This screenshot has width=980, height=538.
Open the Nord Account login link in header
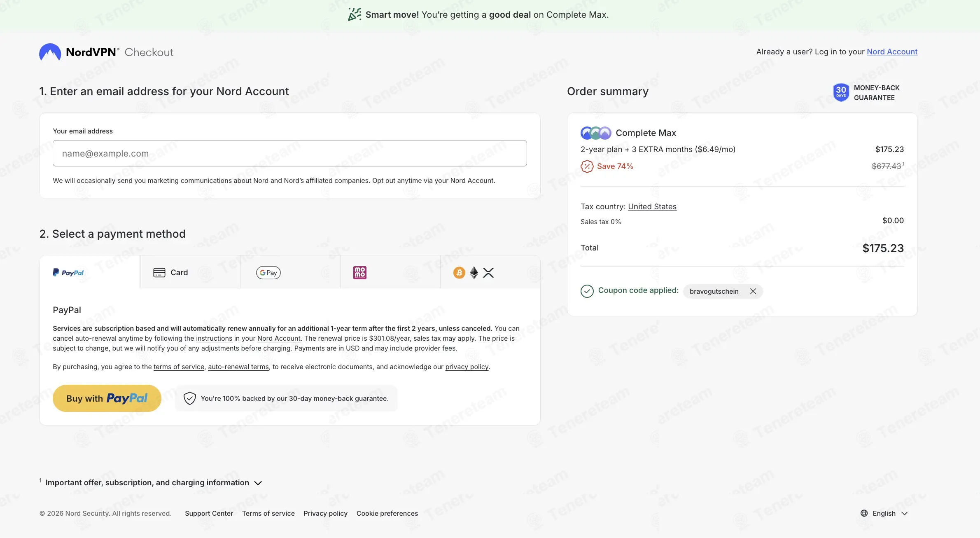coord(892,52)
